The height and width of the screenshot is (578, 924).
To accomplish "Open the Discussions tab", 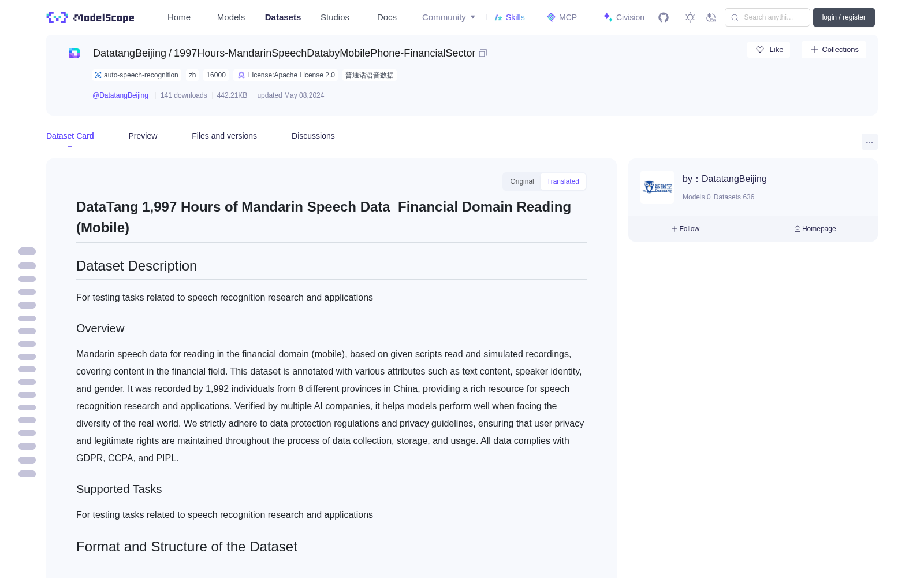I will [313, 136].
